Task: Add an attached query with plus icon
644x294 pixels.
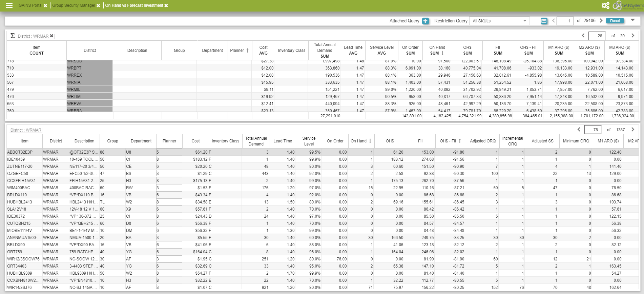Action: coord(425,21)
